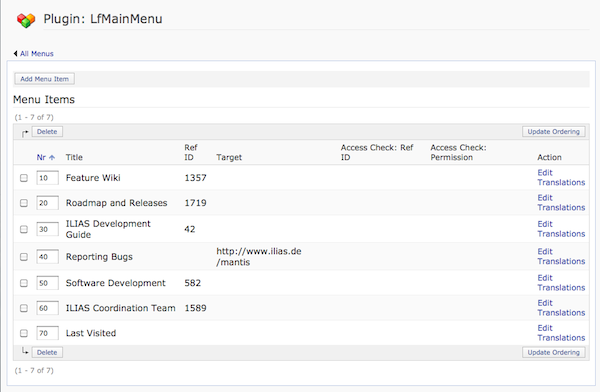Check the Last Visited row checkbox

[x=24, y=333]
